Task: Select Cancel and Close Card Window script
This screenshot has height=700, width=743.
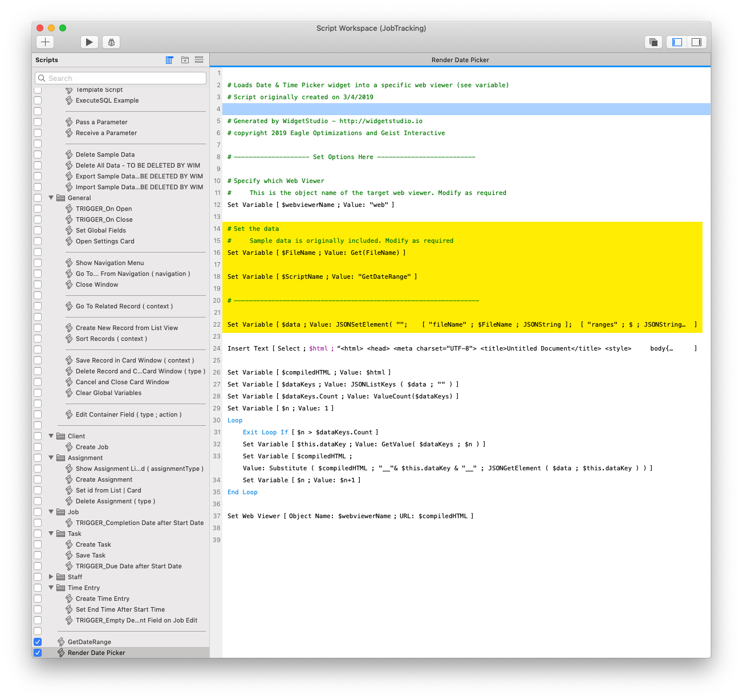Action: pyautogui.click(x=123, y=382)
